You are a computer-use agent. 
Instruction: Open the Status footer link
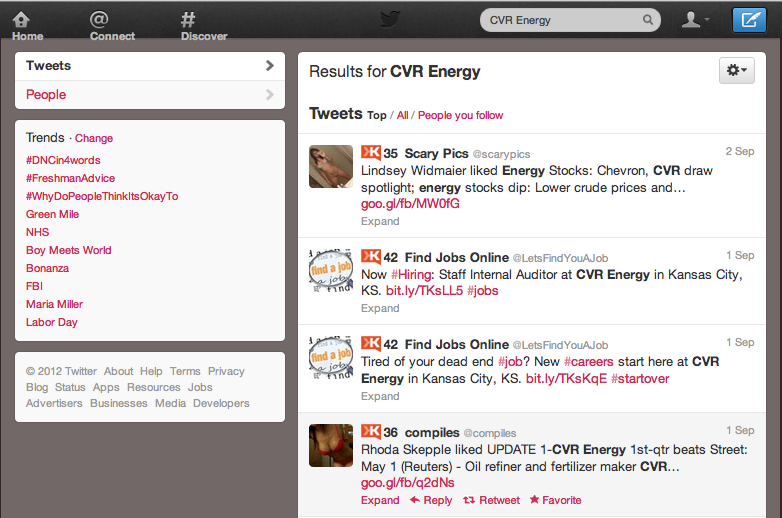pyautogui.click(x=70, y=387)
